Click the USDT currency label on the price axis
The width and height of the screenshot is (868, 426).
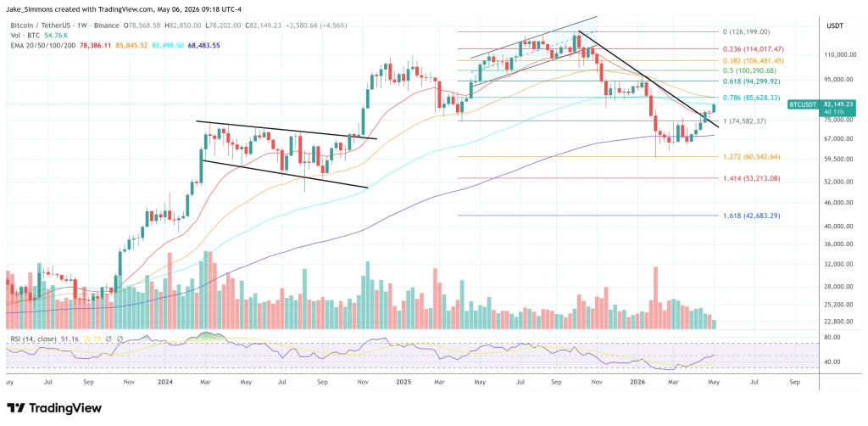coord(834,25)
